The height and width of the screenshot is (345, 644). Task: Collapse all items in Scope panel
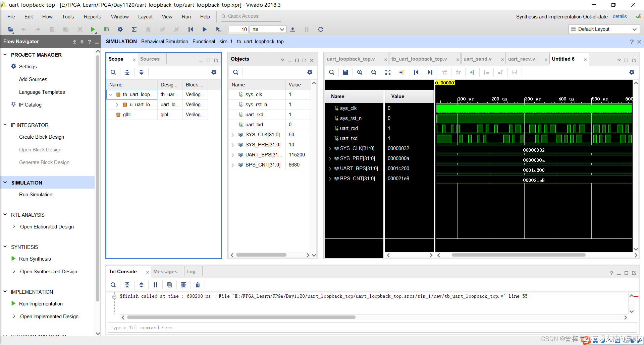pyautogui.click(x=127, y=72)
